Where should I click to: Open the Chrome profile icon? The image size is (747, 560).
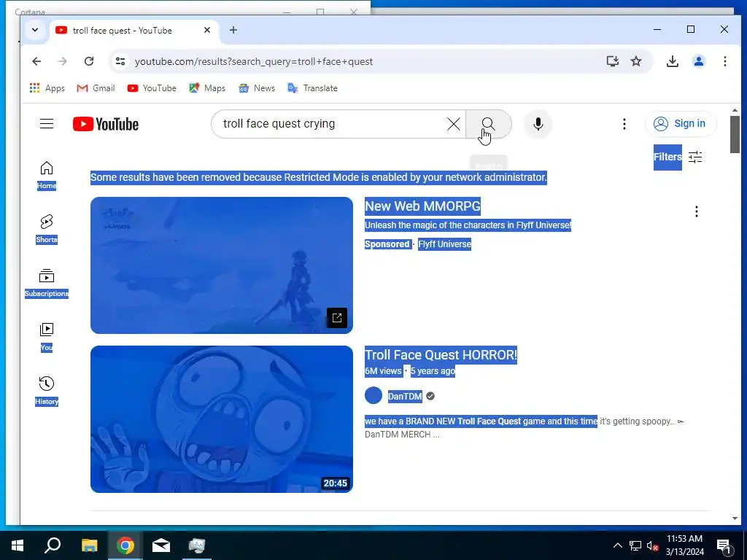(699, 61)
